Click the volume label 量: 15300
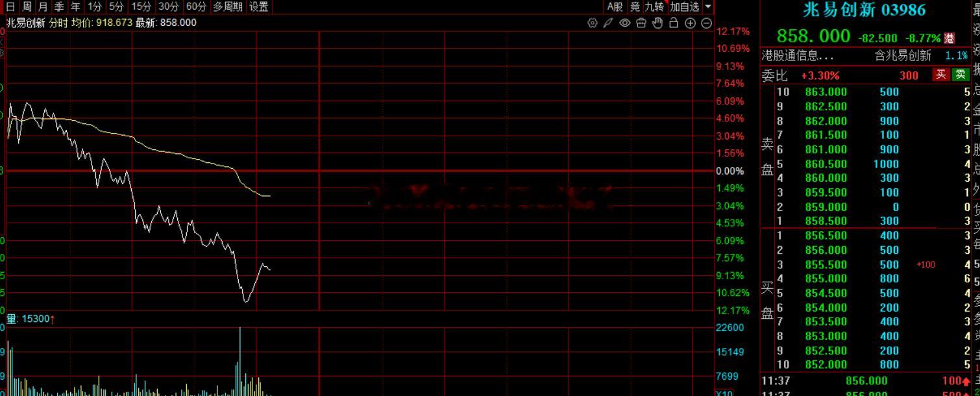 coord(31,319)
